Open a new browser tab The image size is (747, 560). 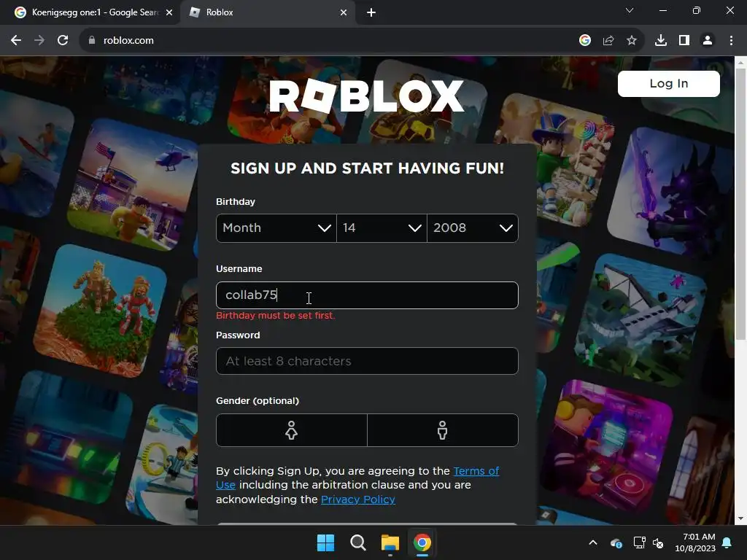tap(371, 12)
